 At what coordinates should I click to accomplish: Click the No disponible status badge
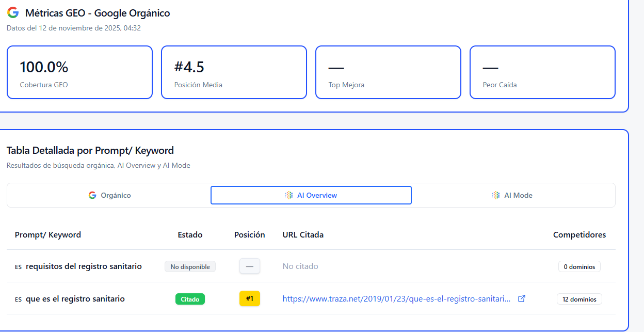click(190, 267)
